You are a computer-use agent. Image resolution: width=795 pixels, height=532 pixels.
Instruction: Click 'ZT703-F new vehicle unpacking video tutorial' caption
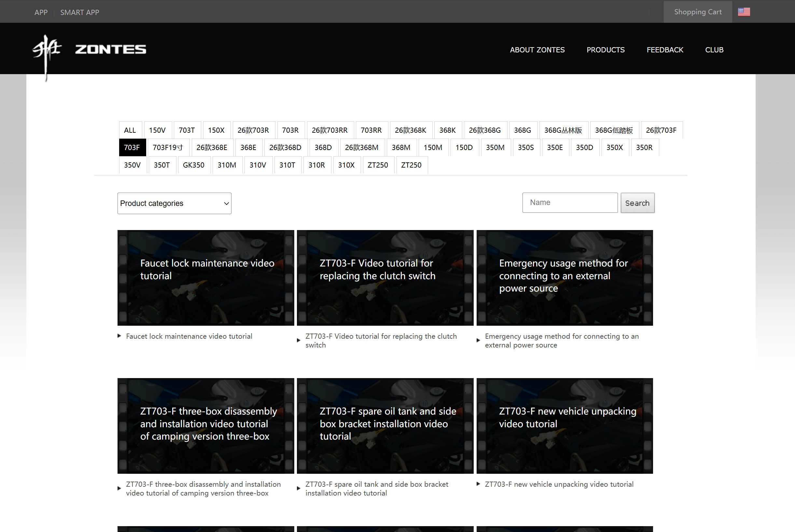[x=559, y=484]
